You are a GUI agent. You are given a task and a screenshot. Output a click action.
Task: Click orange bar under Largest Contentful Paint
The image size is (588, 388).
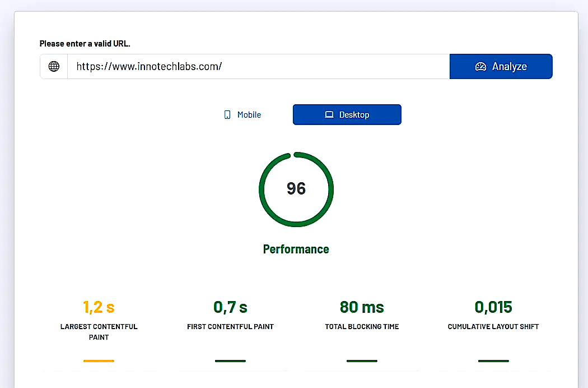pyautogui.click(x=99, y=361)
